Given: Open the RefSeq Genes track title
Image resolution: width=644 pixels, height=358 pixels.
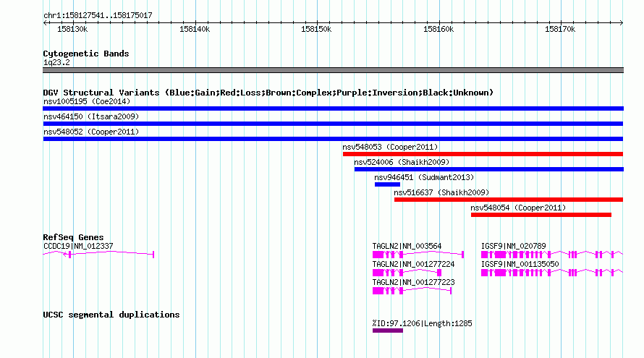Looking at the screenshot, I should (73, 237).
